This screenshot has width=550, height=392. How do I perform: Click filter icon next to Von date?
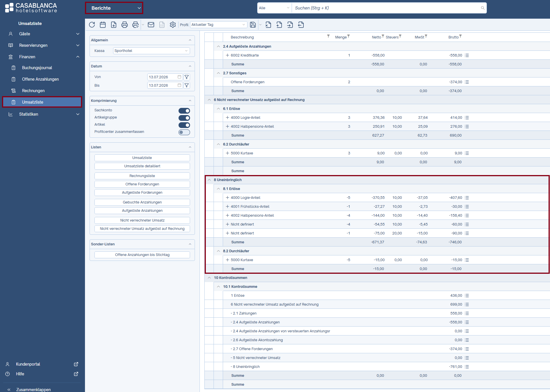pos(187,77)
